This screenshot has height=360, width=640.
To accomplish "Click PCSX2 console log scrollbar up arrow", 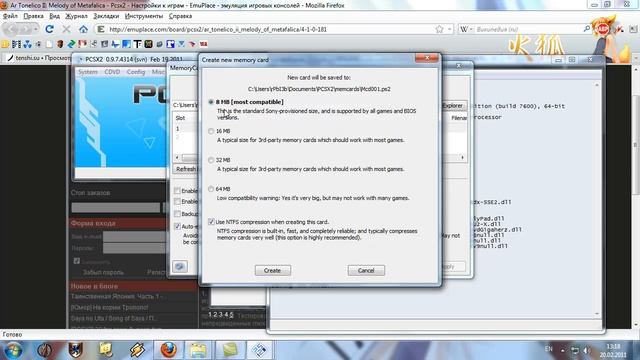I will [597, 85].
